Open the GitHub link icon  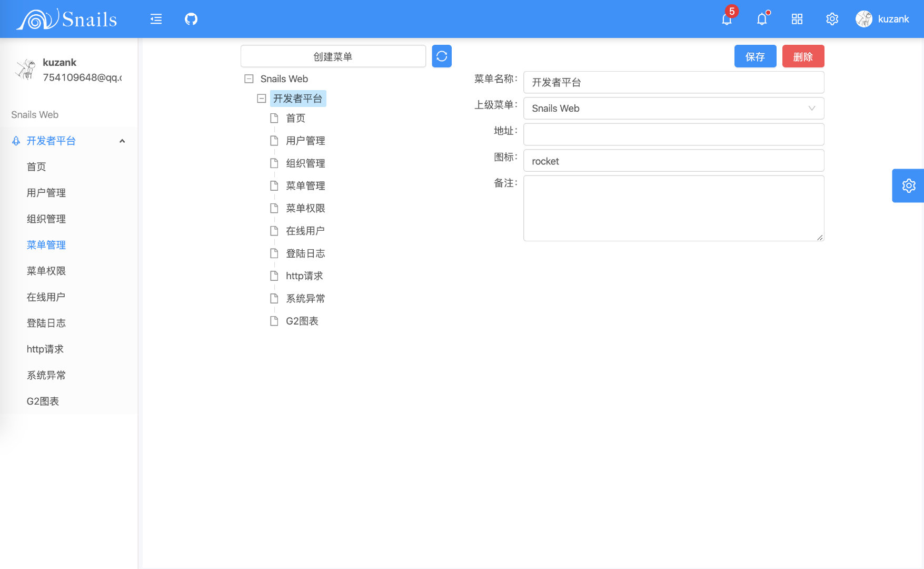click(191, 19)
